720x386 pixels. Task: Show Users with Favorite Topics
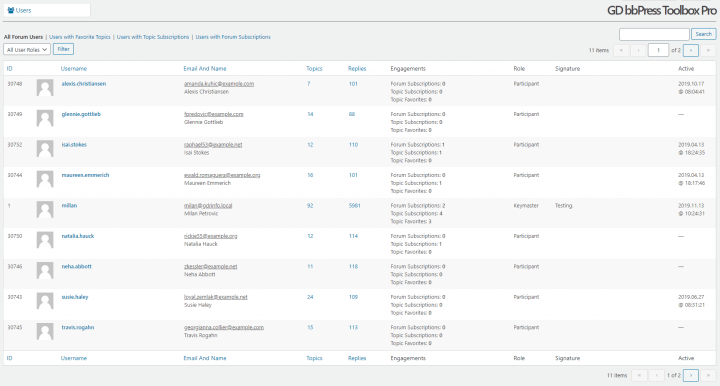tap(79, 37)
